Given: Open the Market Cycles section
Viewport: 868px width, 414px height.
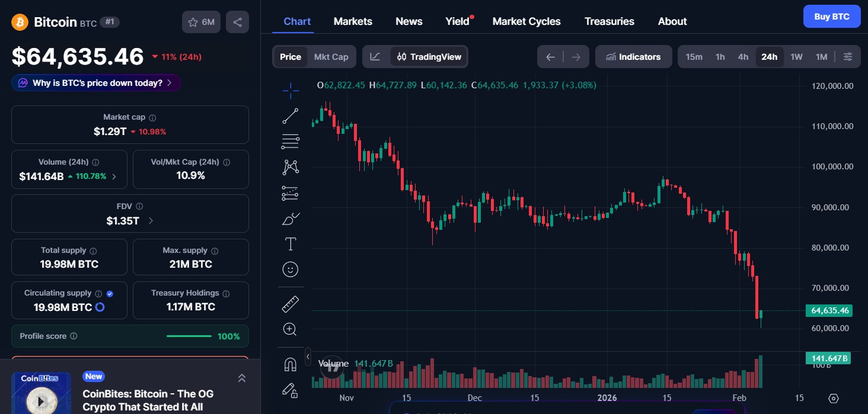Looking at the screenshot, I should tap(526, 21).
